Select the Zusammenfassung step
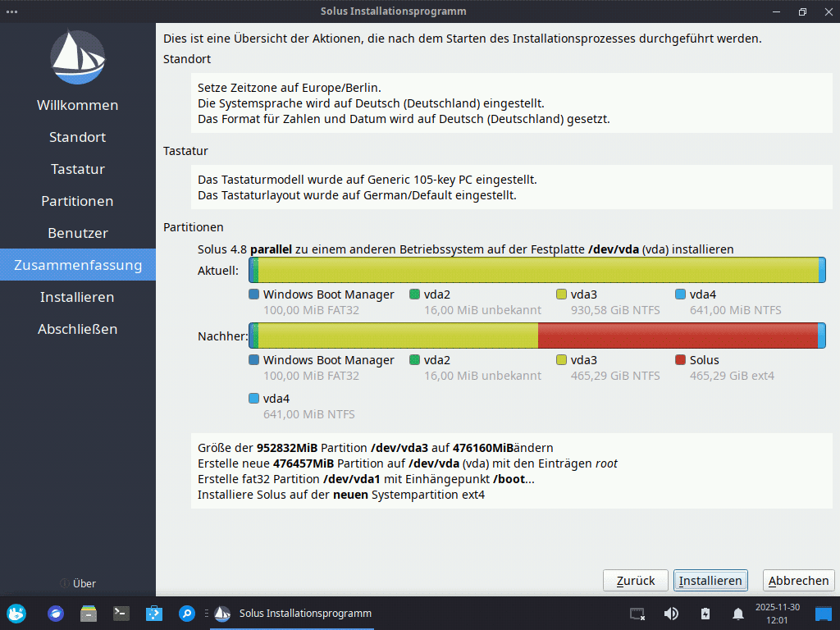Viewport: 840px width, 630px height. pos(78,265)
